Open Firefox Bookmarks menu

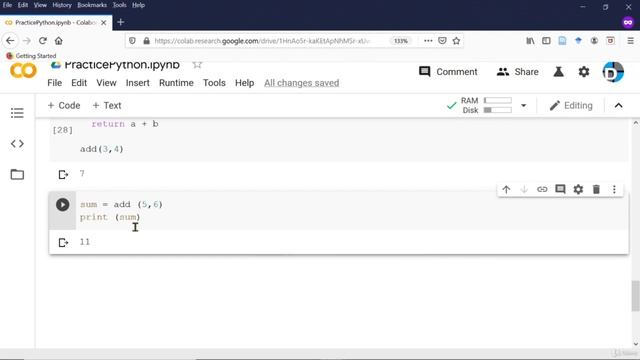[92, 5]
